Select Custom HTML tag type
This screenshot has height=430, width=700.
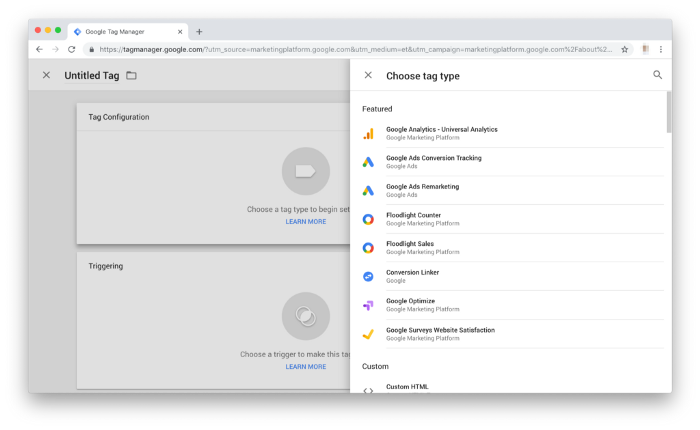pos(512,386)
